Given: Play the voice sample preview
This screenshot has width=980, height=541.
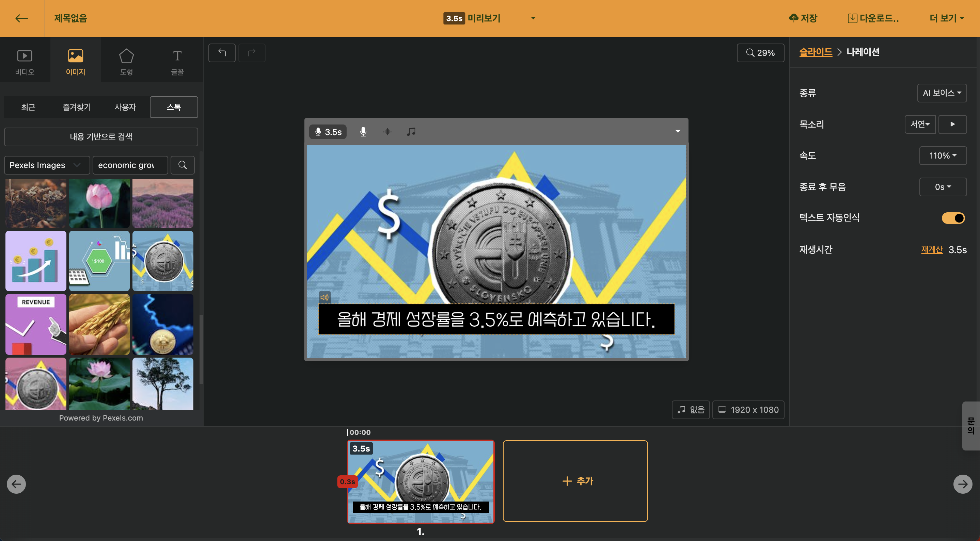Looking at the screenshot, I should (x=952, y=124).
